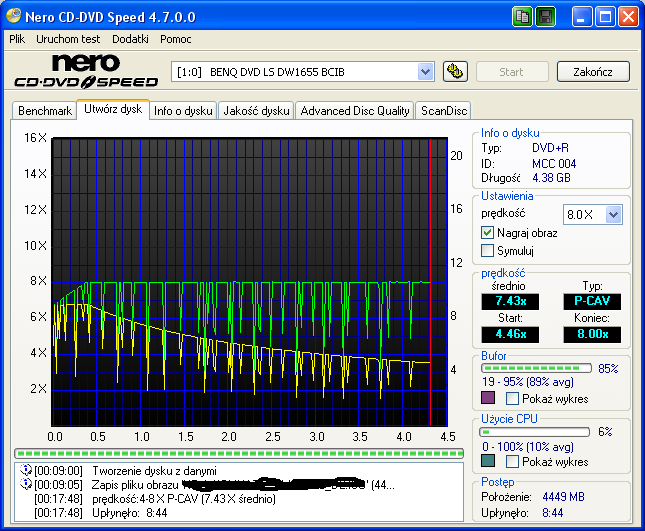Viewport: 645px width, 531px height.
Task: Check Pokaż wykres under Użycie CPU
Action: pyautogui.click(x=512, y=461)
